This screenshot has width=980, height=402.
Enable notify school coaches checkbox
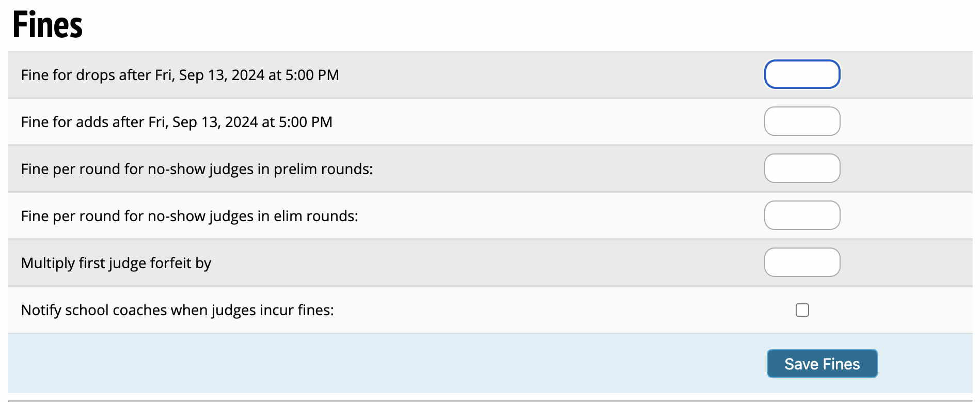coord(802,310)
